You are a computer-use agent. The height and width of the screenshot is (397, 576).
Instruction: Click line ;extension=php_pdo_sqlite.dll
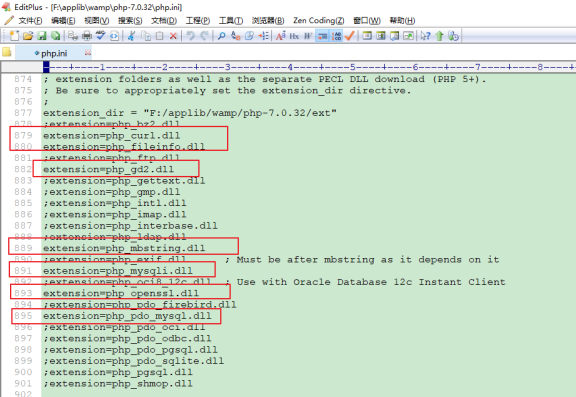coord(134,361)
